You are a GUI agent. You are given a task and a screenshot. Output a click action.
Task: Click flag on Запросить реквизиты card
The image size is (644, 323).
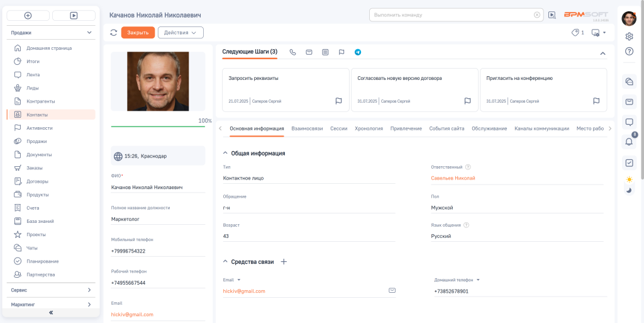[338, 101]
